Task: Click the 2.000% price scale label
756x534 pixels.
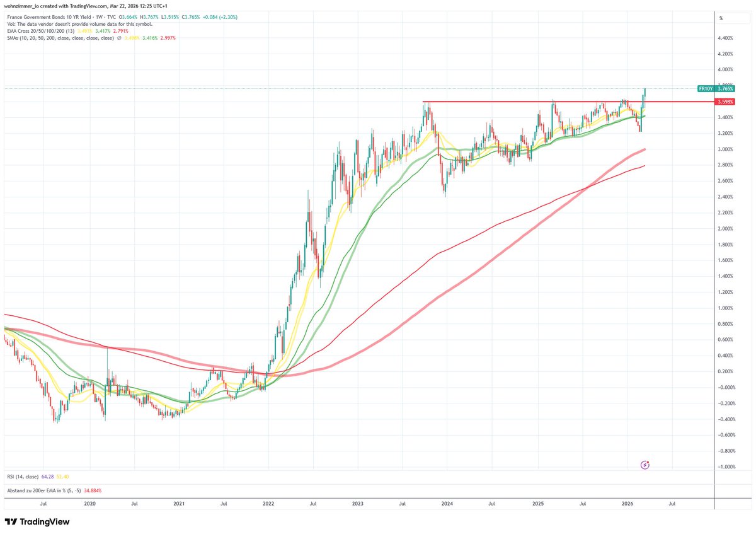Action: click(x=725, y=228)
